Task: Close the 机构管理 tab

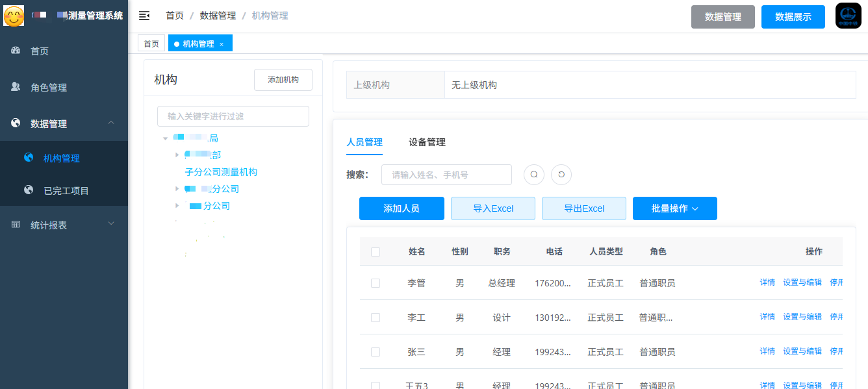Action: [x=222, y=44]
